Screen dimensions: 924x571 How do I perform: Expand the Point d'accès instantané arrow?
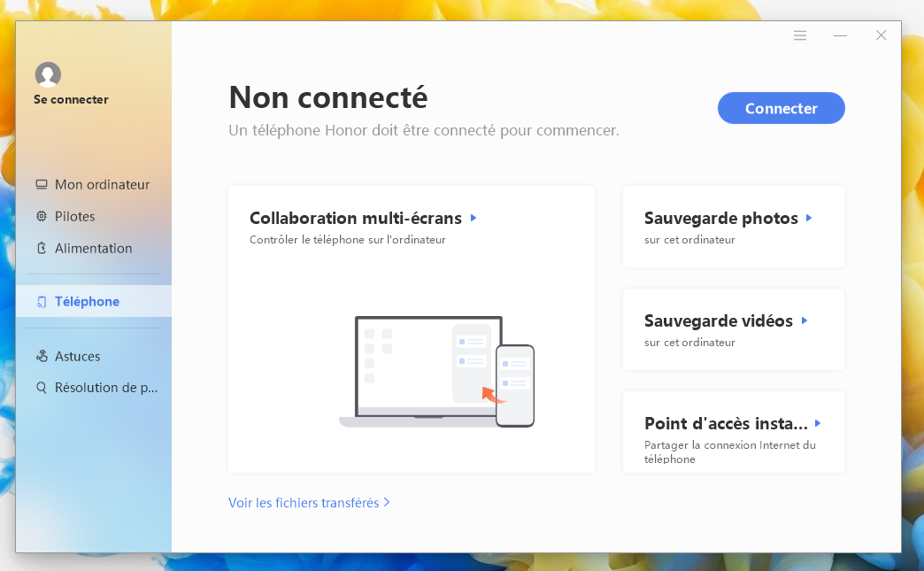pos(819,423)
